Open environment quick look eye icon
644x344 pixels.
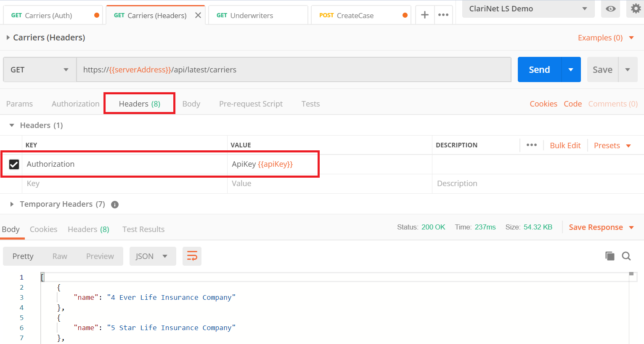click(x=610, y=9)
